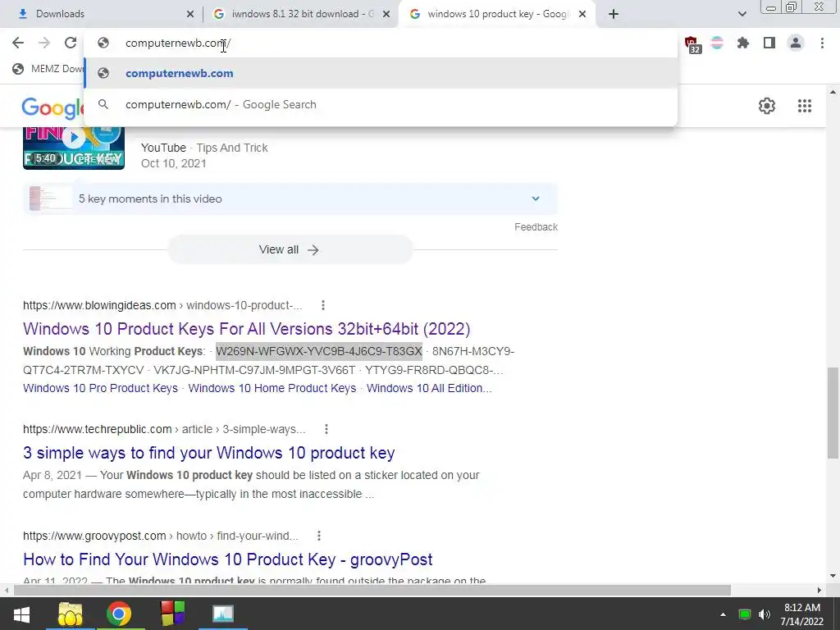Open Windows 10 Product Keys For All Versions
Screen dimensions: 840x630
(x=246, y=328)
